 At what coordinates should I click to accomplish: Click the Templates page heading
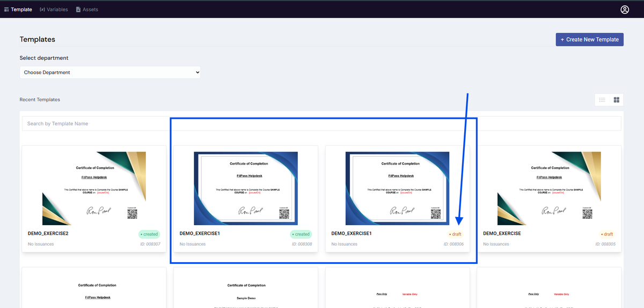point(38,39)
